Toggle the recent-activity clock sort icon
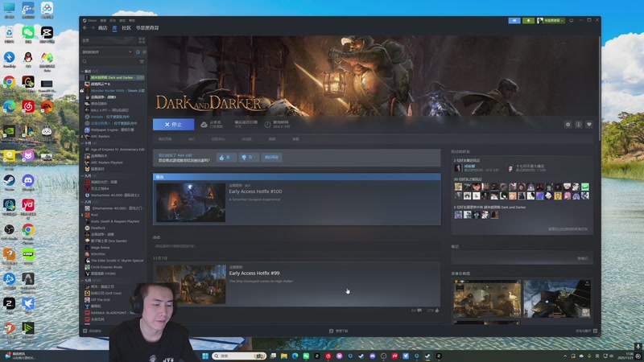 pyautogui.click(x=138, y=52)
